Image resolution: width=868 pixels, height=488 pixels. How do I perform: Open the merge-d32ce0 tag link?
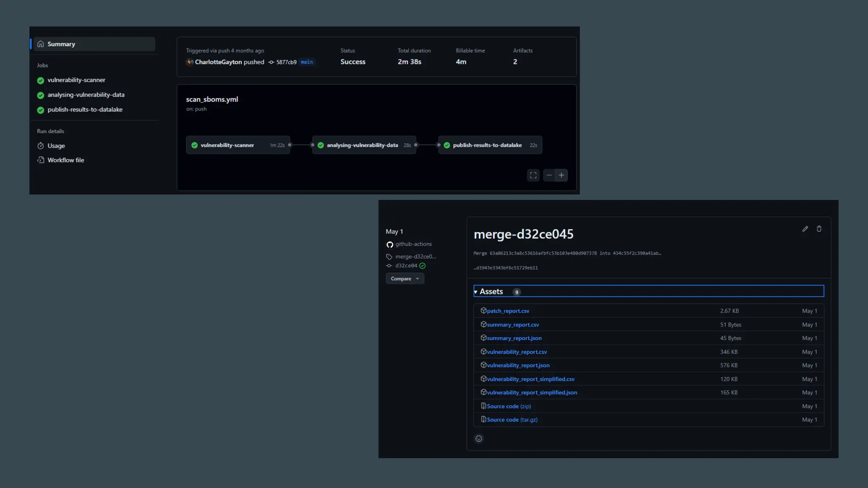click(x=415, y=257)
